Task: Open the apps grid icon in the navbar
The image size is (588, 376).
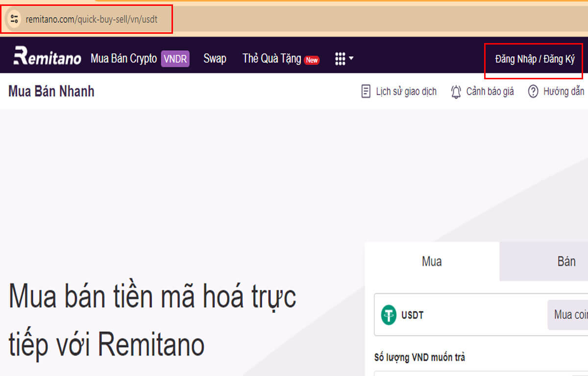Action: [x=339, y=58]
